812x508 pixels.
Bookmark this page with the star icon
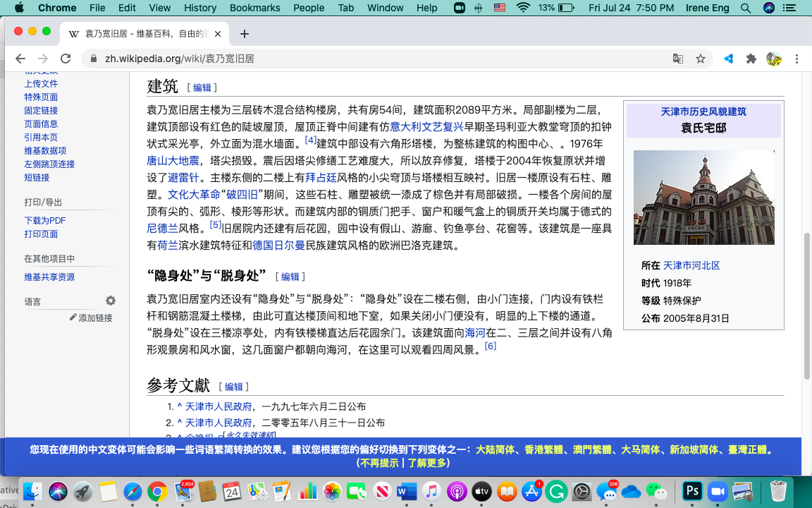pyautogui.click(x=700, y=59)
